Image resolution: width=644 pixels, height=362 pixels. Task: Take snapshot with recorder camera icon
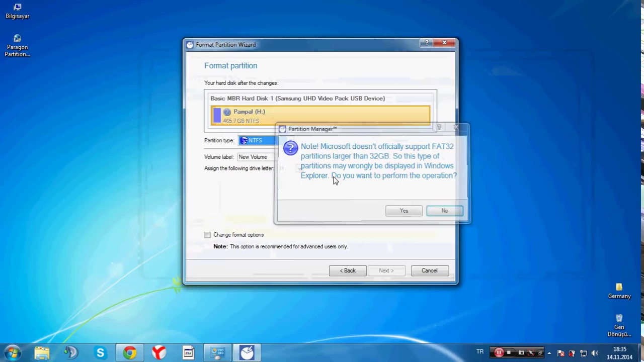coord(521,352)
